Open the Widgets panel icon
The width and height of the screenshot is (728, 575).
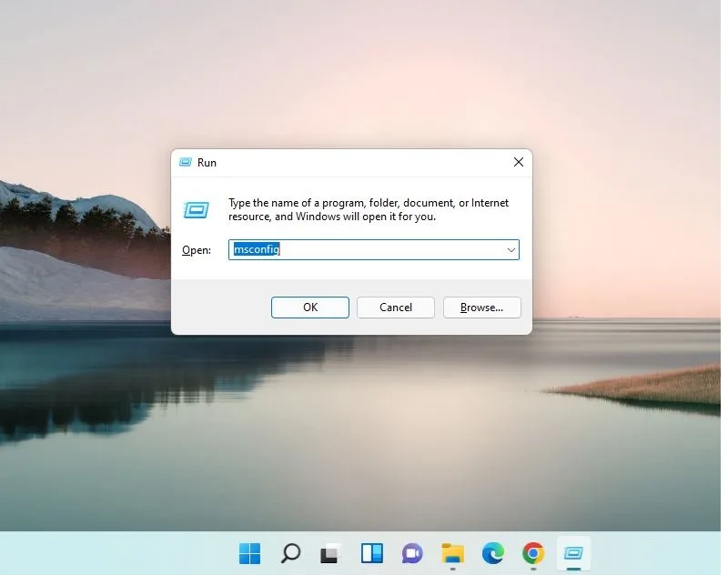(372, 553)
